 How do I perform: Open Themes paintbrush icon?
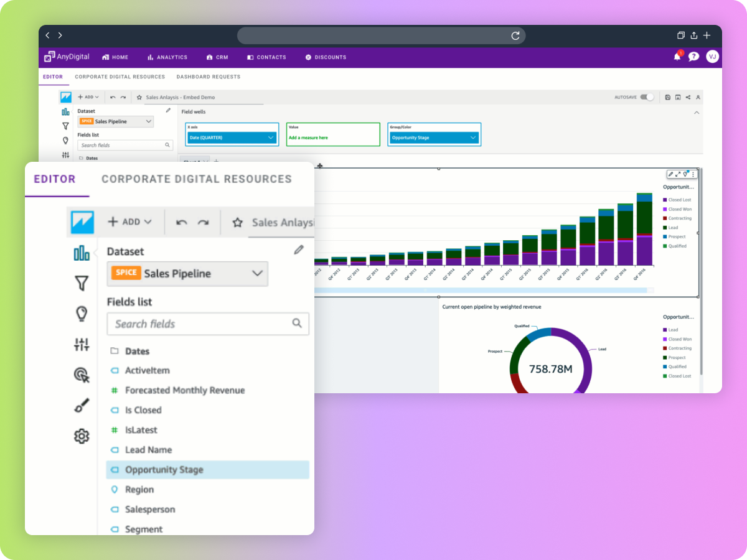[82, 406]
